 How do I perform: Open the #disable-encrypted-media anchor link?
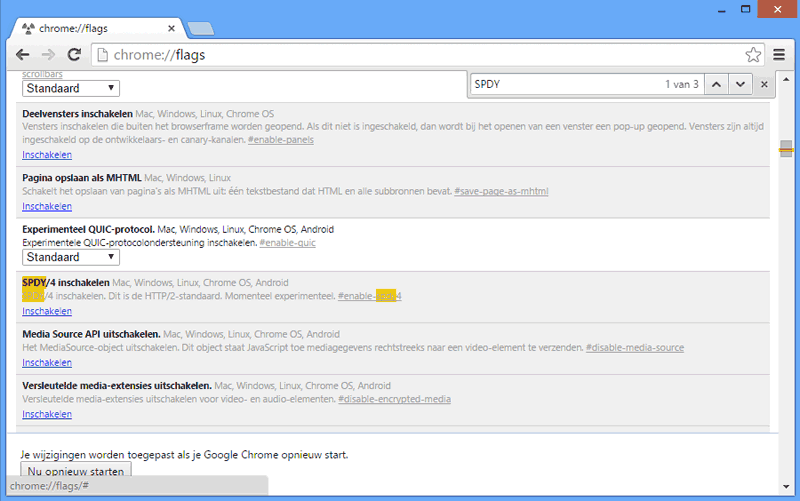coord(394,399)
